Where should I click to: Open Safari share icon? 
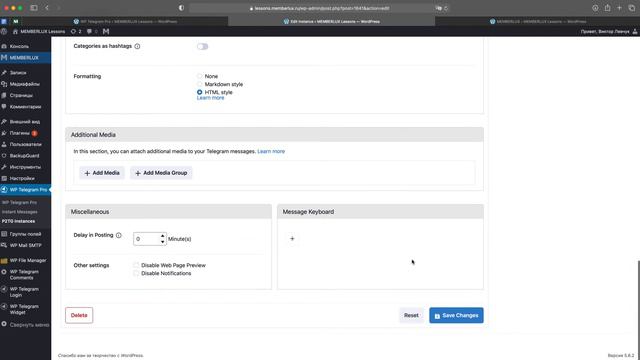coord(607,8)
